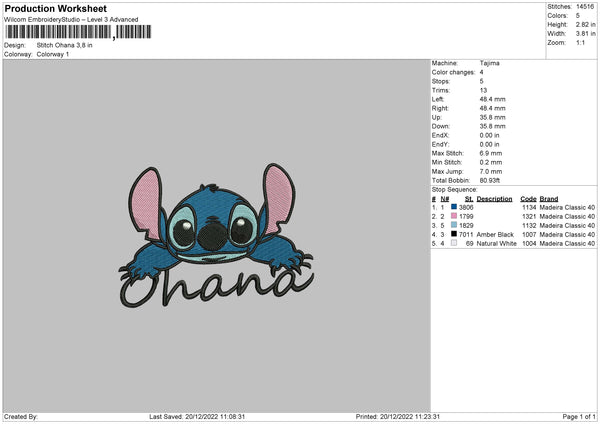Screen dimensions: 600x424
Task: Click stitch count 7011 in the stop sequence
Action: tap(466, 235)
